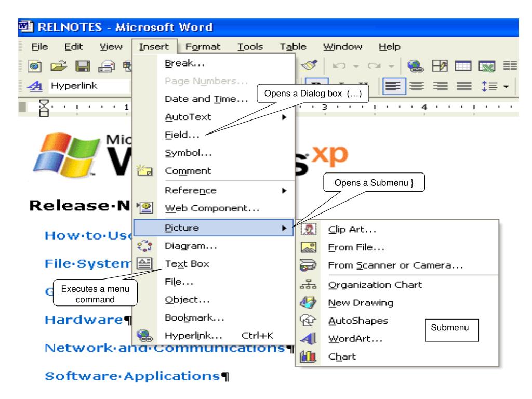The width and height of the screenshot is (532, 399).
Task: Click the New Drawing icon
Action: click(x=308, y=302)
